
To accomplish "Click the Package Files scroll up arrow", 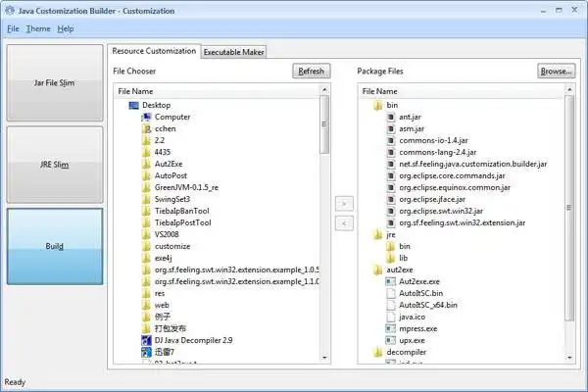I will pyautogui.click(x=569, y=89).
